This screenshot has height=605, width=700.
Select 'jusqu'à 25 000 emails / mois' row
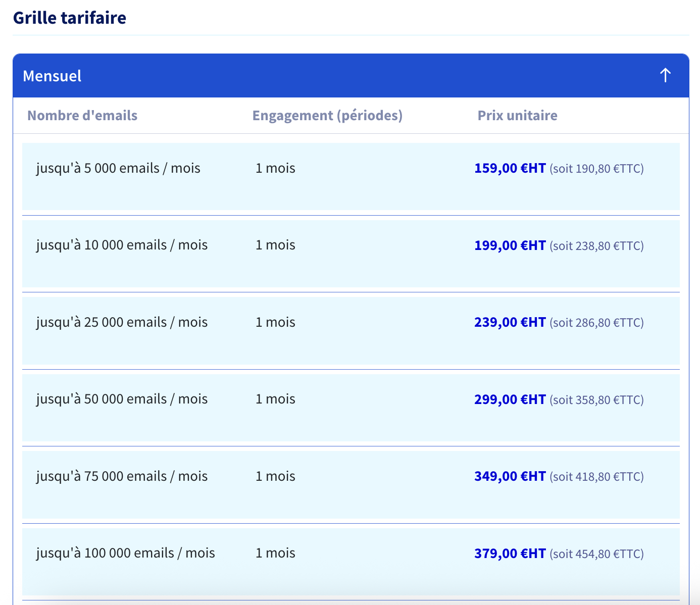[x=351, y=331]
